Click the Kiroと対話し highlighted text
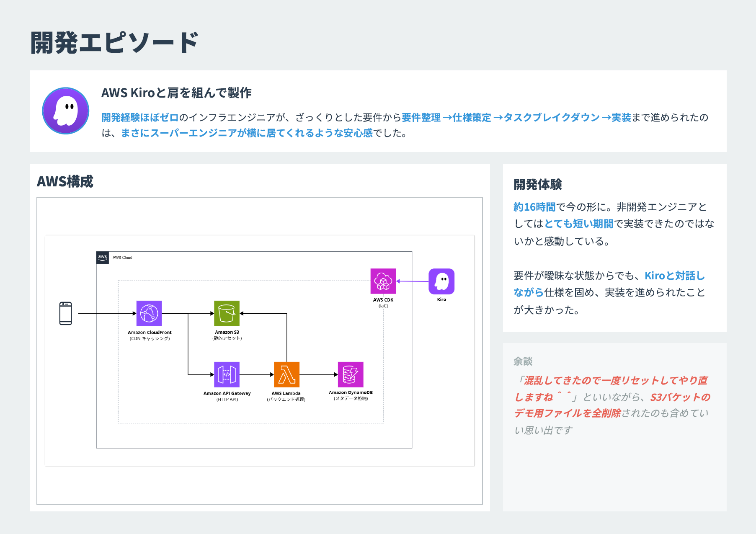This screenshot has width=756, height=534. click(x=675, y=276)
